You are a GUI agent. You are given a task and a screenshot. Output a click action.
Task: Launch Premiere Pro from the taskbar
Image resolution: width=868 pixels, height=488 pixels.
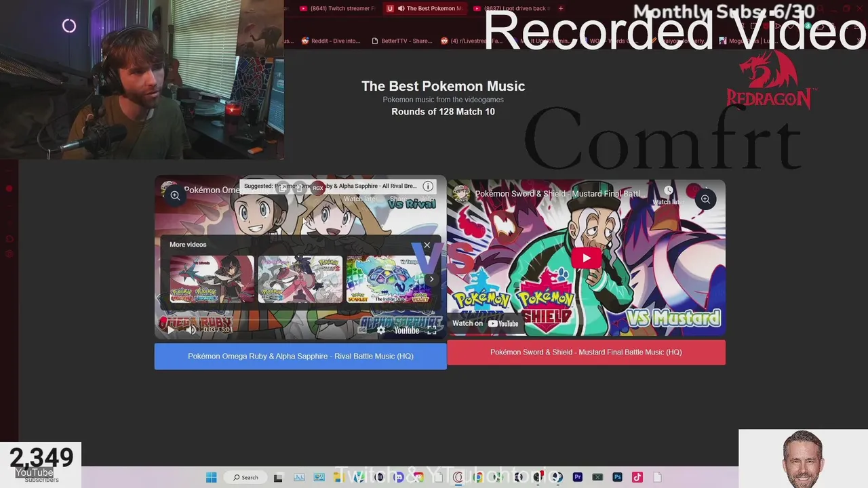click(577, 477)
